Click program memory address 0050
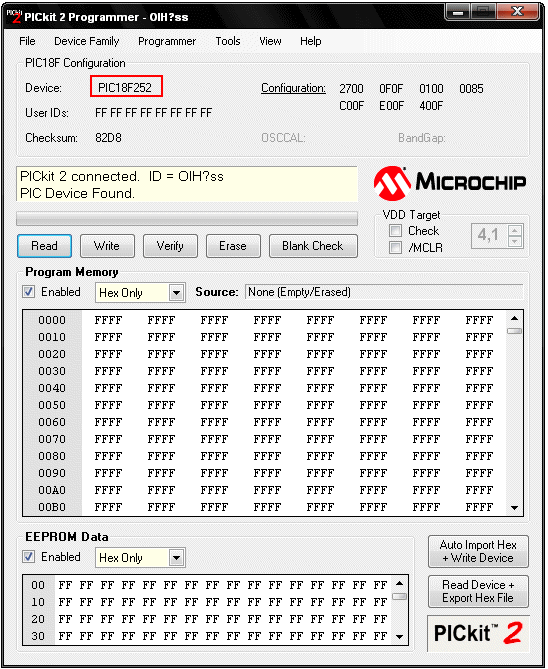The image size is (548, 669). point(52,405)
